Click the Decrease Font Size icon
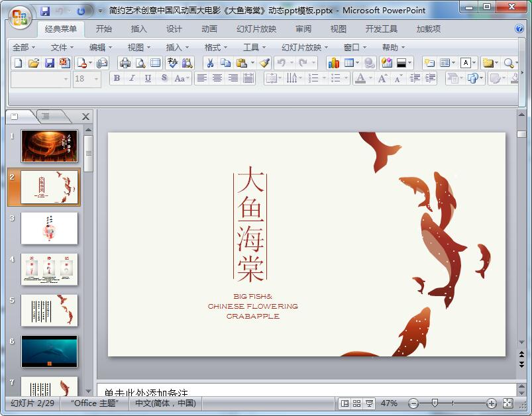This screenshot has width=532, height=416. (x=398, y=78)
